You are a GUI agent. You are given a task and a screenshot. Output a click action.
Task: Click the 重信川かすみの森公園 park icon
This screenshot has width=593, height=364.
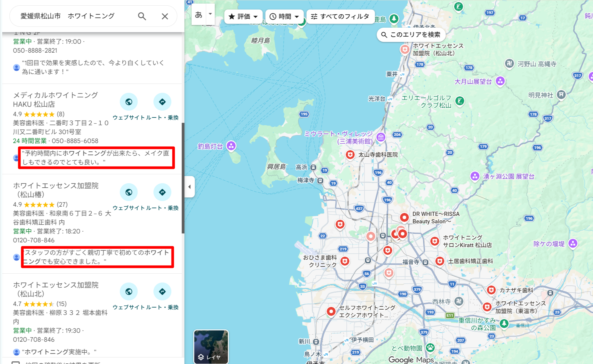click(x=504, y=323)
